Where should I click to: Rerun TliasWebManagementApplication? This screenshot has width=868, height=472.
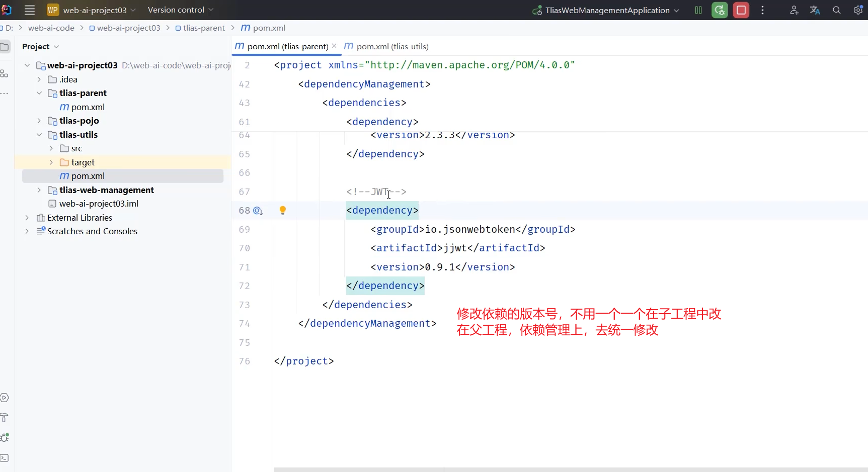point(720,10)
